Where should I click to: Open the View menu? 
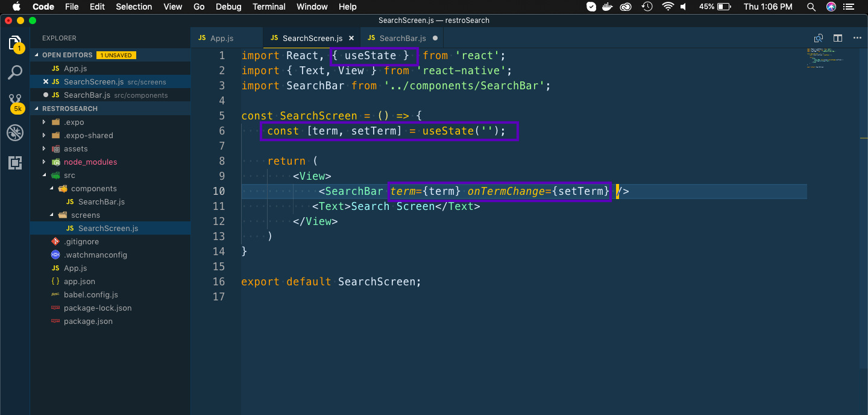pyautogui.click(x=173, y=7)
